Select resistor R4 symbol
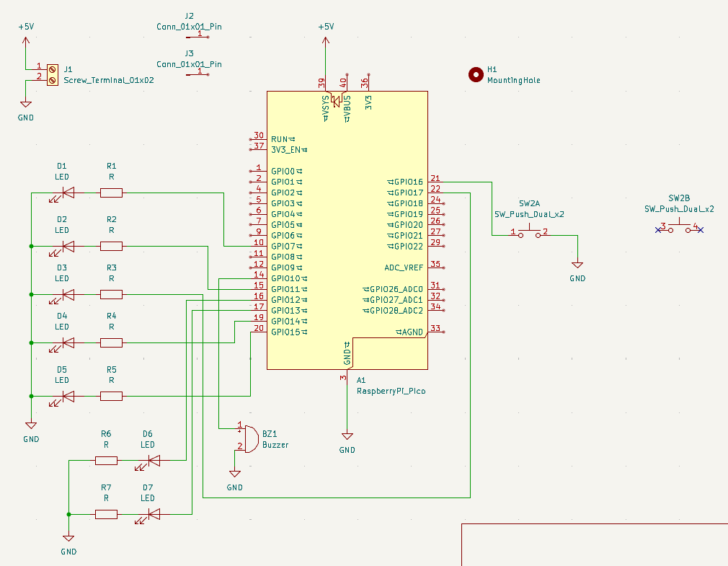The height and width of the screenshot is (566, 728). 112,343
